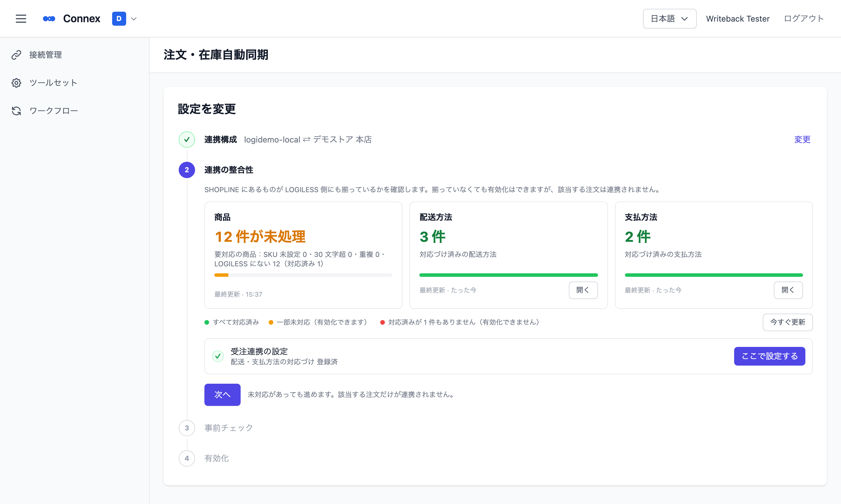The height and width of the screenshot is (504, 841).
Task: Click the 商品 card title
Action: (x=223, y=217)
